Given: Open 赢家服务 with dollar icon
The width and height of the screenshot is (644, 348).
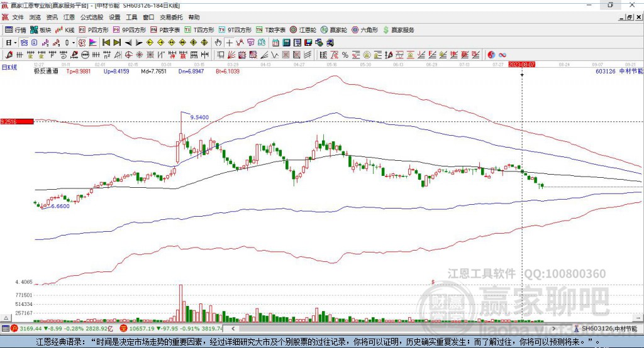Looking at the screenshot, I should pos(398,30).
